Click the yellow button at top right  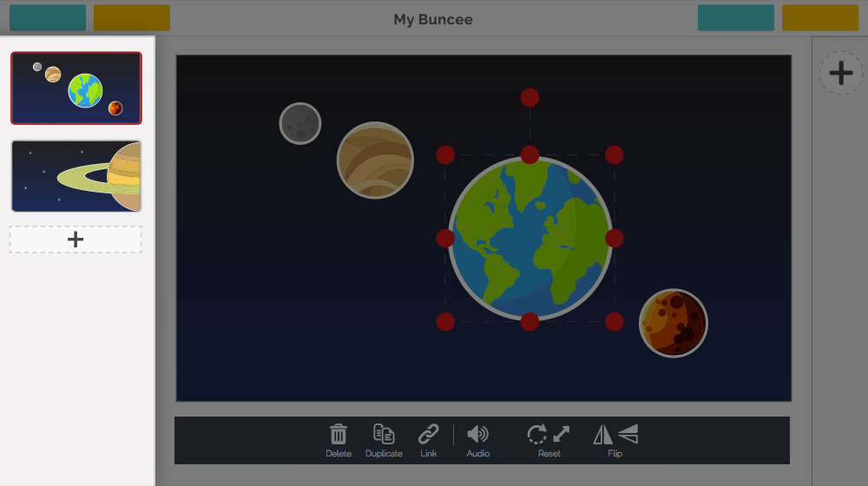[819, 17]
